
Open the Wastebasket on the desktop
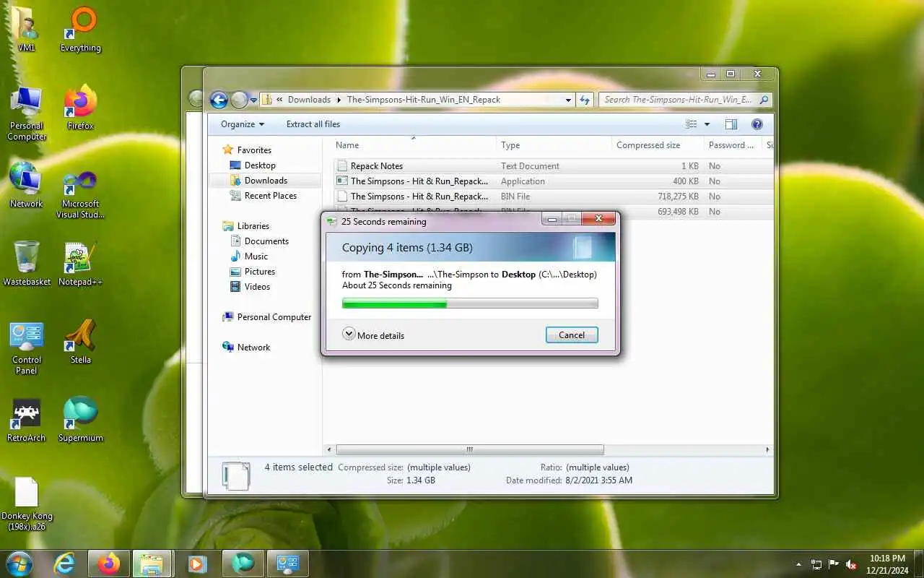[x=27, y=263]
